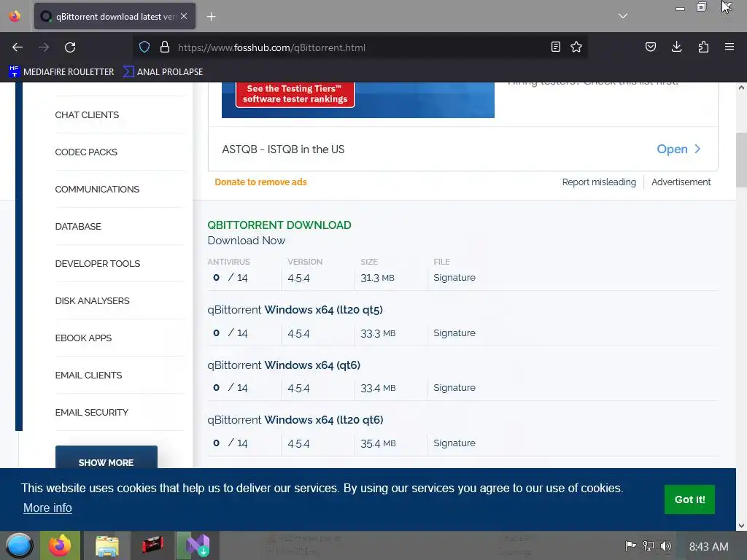Toggle reader view icon
The image size is (747, 560).
coord(555,47)
